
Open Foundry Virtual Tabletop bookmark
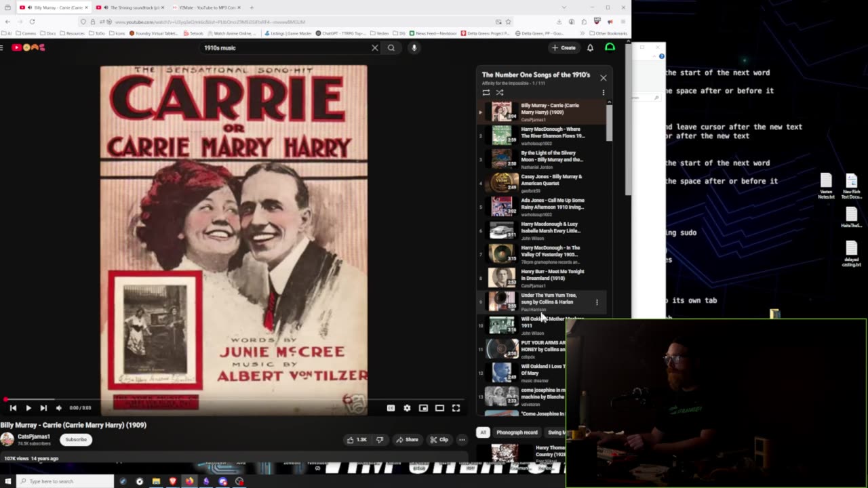pos(153,33)
